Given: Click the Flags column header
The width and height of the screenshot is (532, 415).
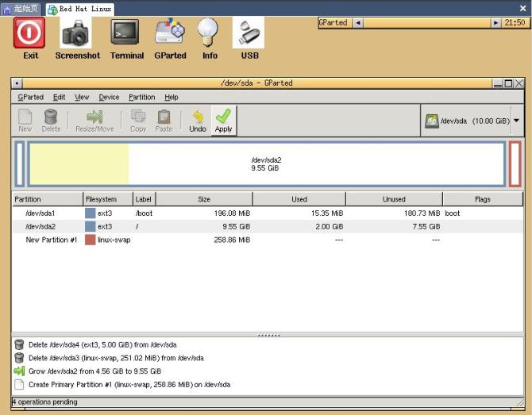Looking at the screenshot, I should pyautogui.click(x=483, y=199).
